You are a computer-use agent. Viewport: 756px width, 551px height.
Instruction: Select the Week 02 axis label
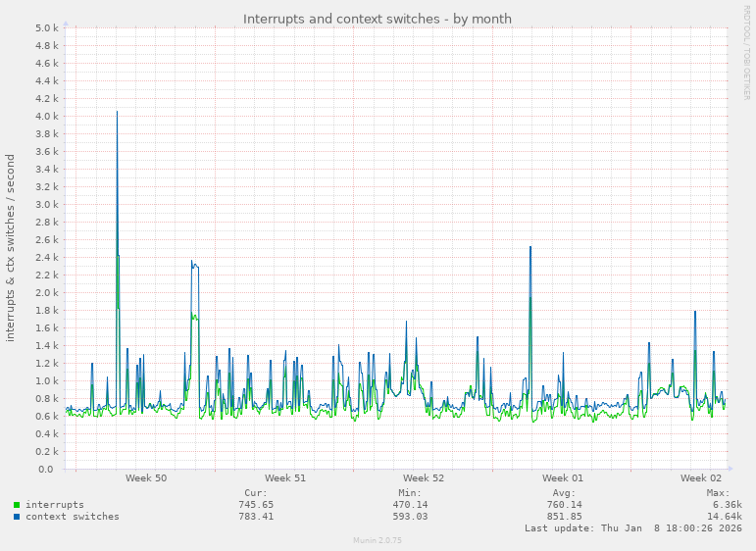[701, 478]
